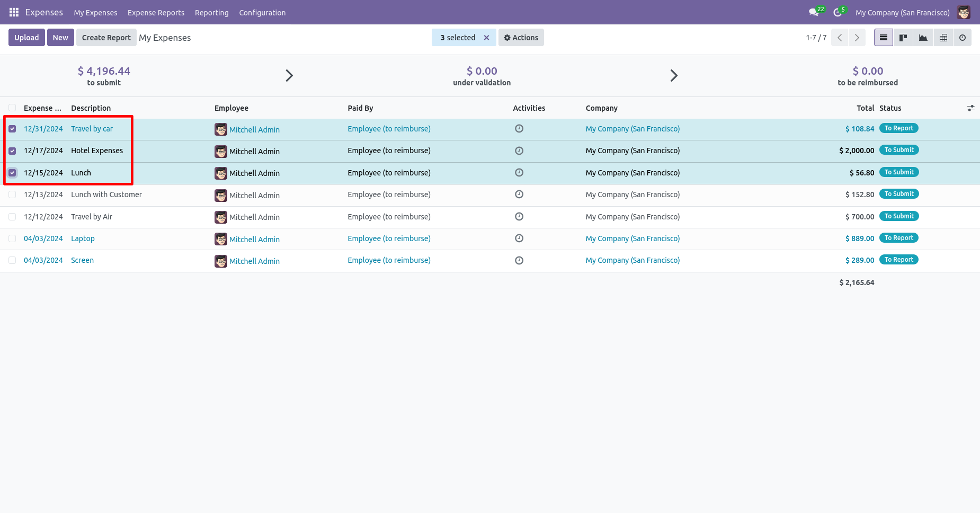Open the apps grid menu icon
Image resolution: width=980 pixels, height=513 pixels.
pos(14,12)
